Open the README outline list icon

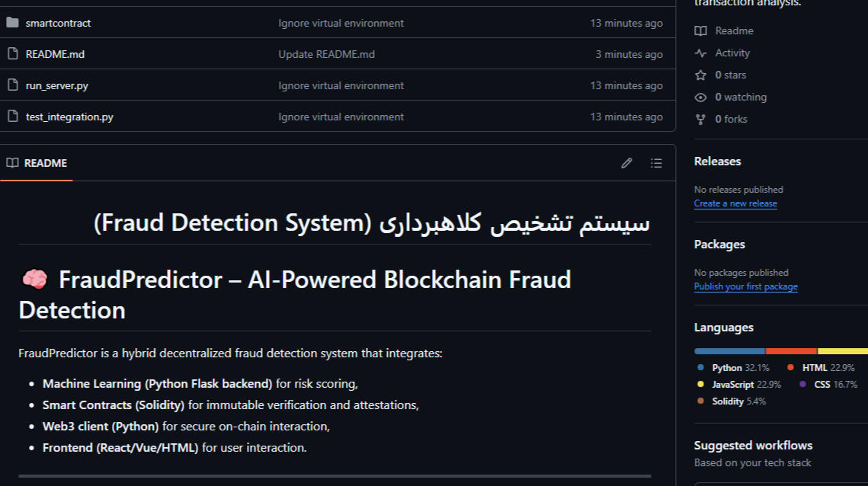(x=656, y=163)
